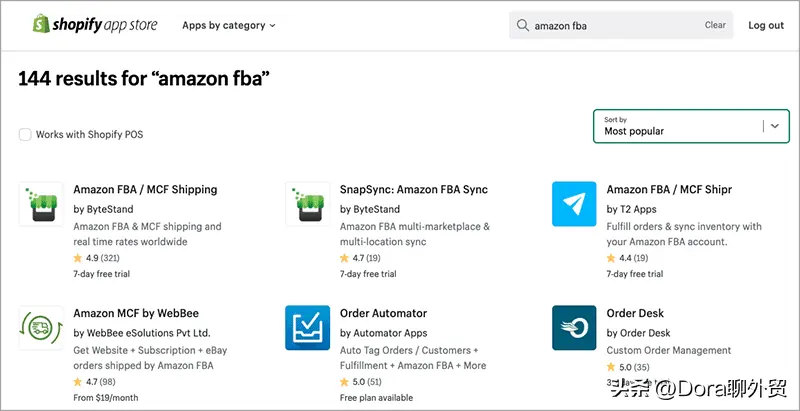Viewport: 800px width, 411px height.
Task: Clear the search field text
Action: coord(715,25)
